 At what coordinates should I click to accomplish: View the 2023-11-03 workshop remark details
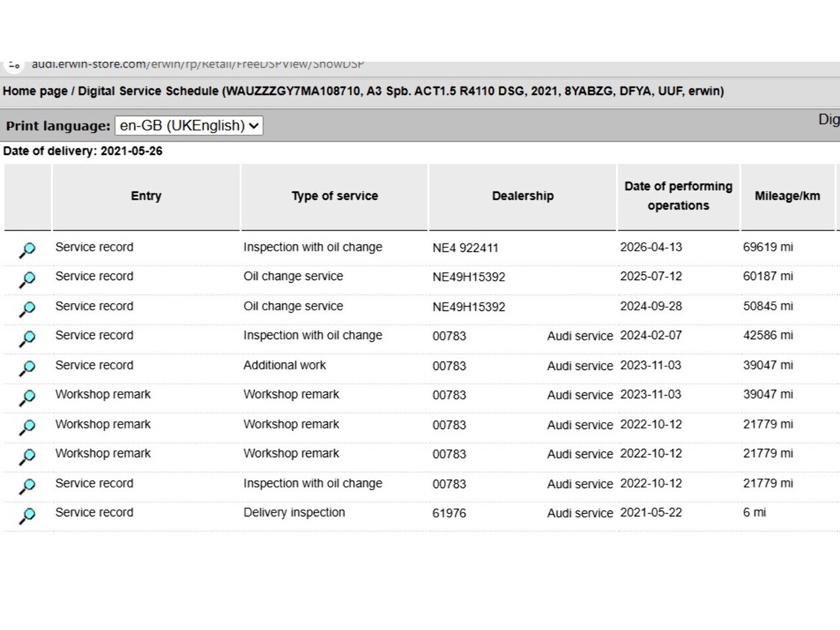27,398
